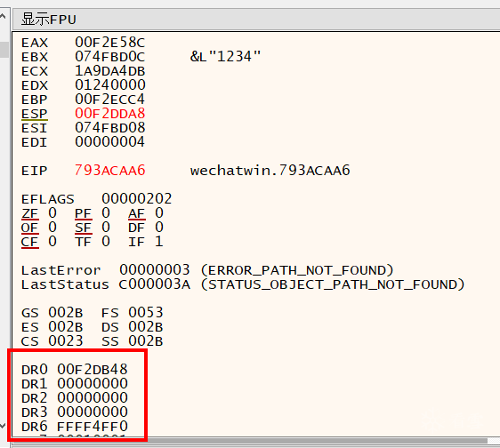Select EDI register value 00000004
The width and height of the screenshot is (500, 448).
tap(110, 142)
